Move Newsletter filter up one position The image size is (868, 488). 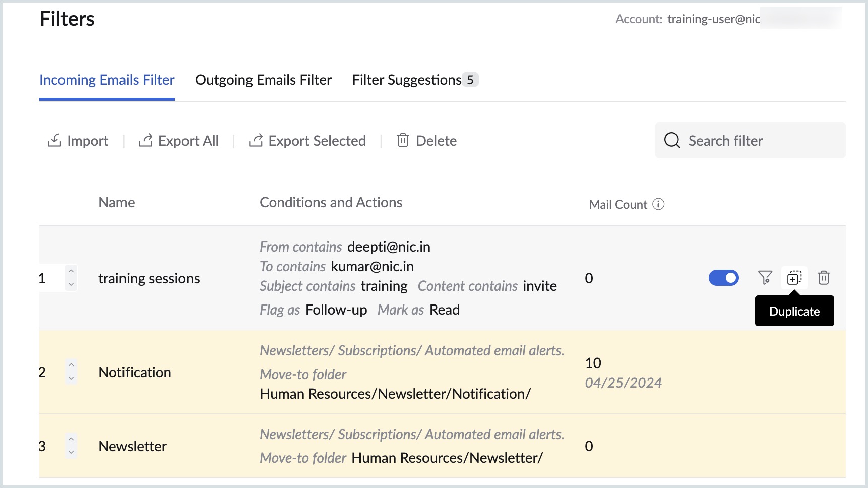point(71,439)
